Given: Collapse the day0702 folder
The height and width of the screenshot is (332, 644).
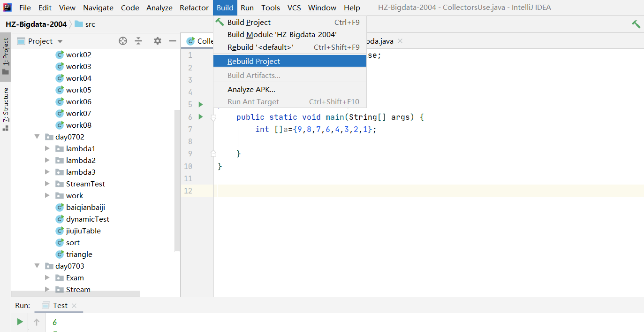Looking at the screenshot, I should 37,137.
